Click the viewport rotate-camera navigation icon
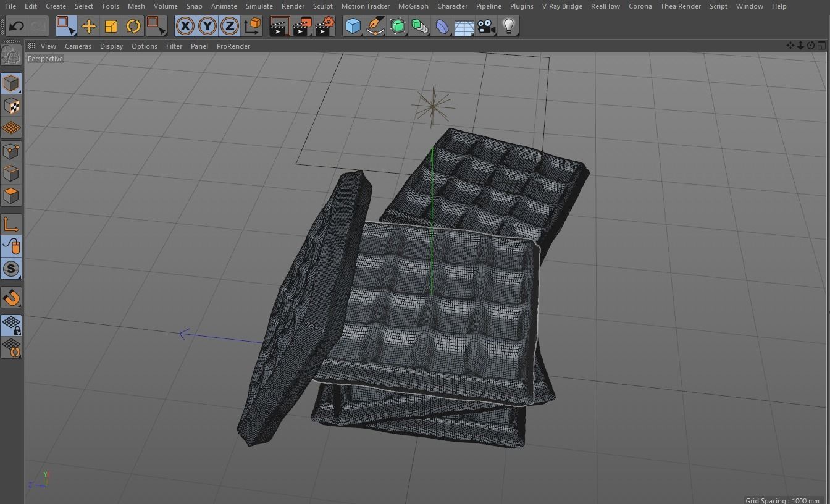Image resolution: width=830 pixels, height=504 pixels. tap(810, 46)
